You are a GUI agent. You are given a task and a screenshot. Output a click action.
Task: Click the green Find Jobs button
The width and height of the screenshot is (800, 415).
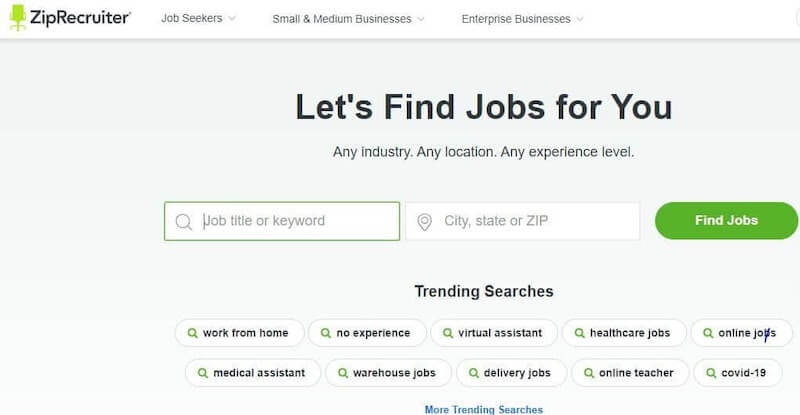726,221
